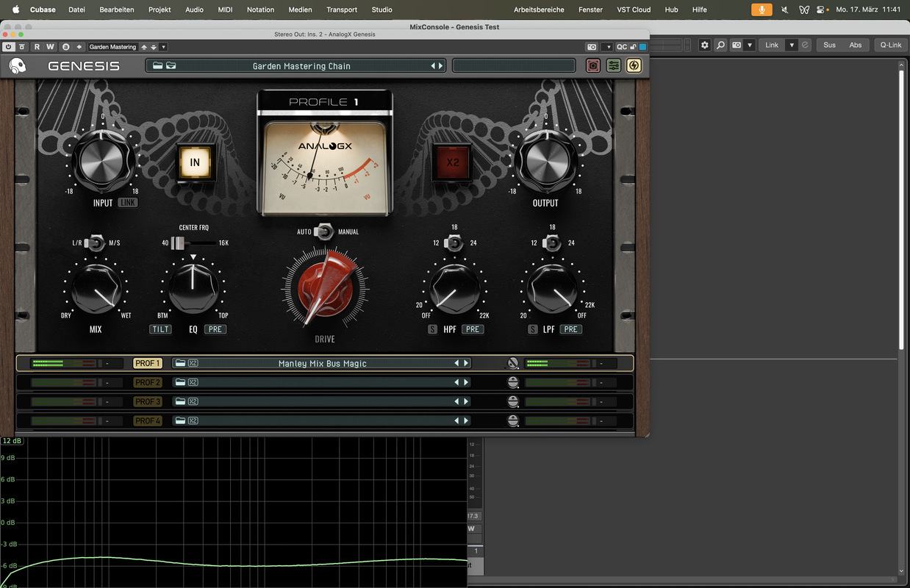910x588 pixels.
Task: Solo the LPF with S button
Action: (533, 329)
